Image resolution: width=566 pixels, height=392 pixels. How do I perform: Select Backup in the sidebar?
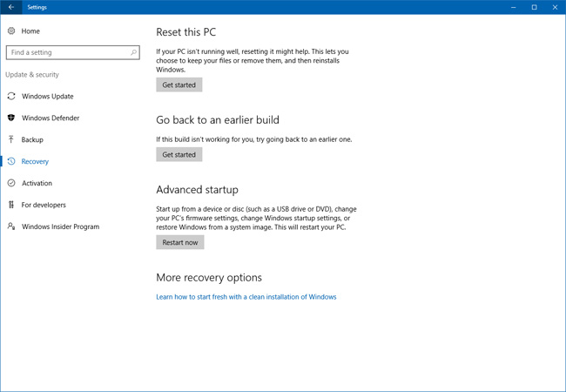32,139
